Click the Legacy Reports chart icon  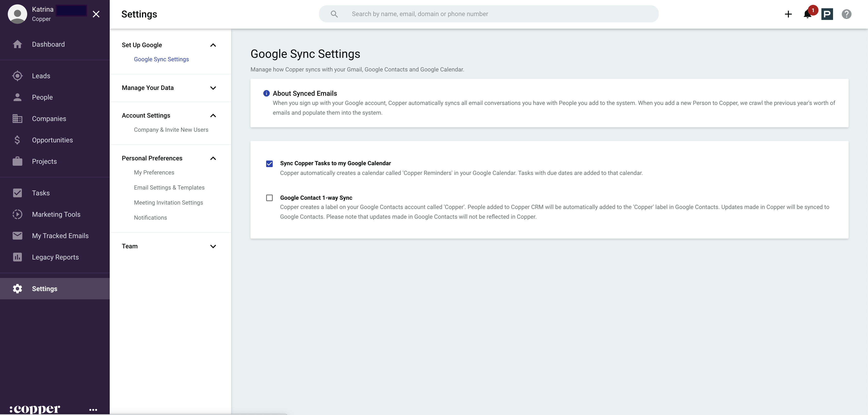point(17,257)
